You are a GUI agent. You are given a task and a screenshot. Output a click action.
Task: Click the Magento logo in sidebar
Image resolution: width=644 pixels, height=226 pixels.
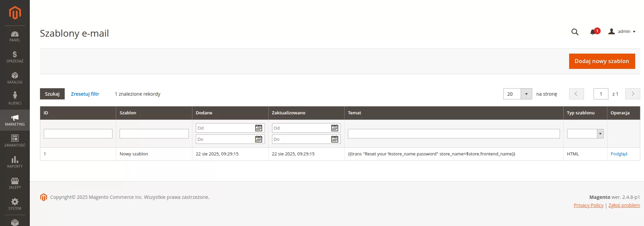15,13
